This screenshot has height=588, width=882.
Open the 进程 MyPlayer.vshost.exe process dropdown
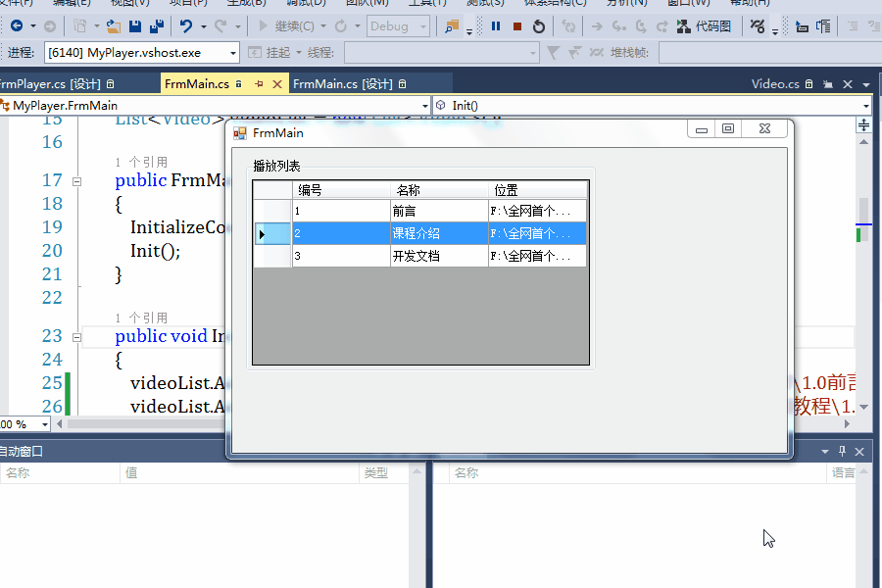click(x=233, y=53)
